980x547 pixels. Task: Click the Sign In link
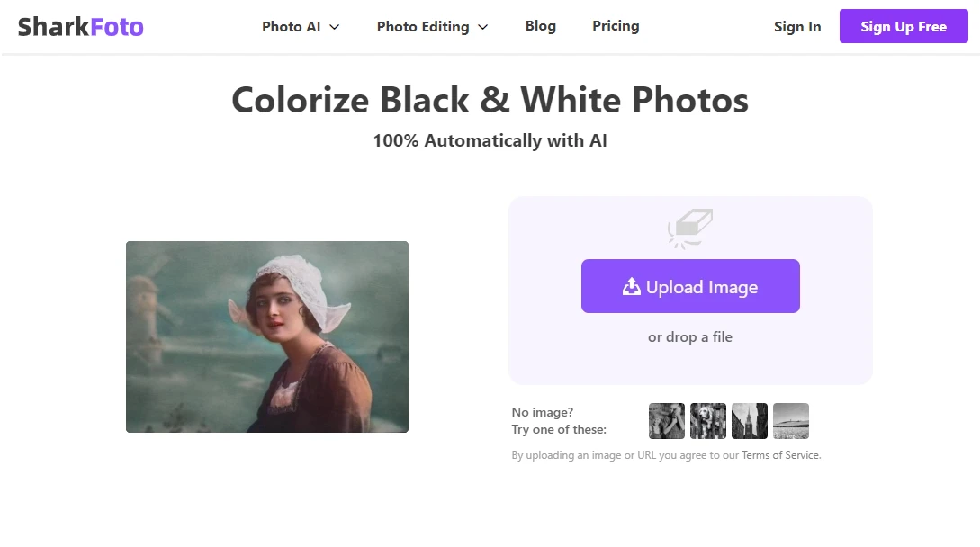coord(797,27)
